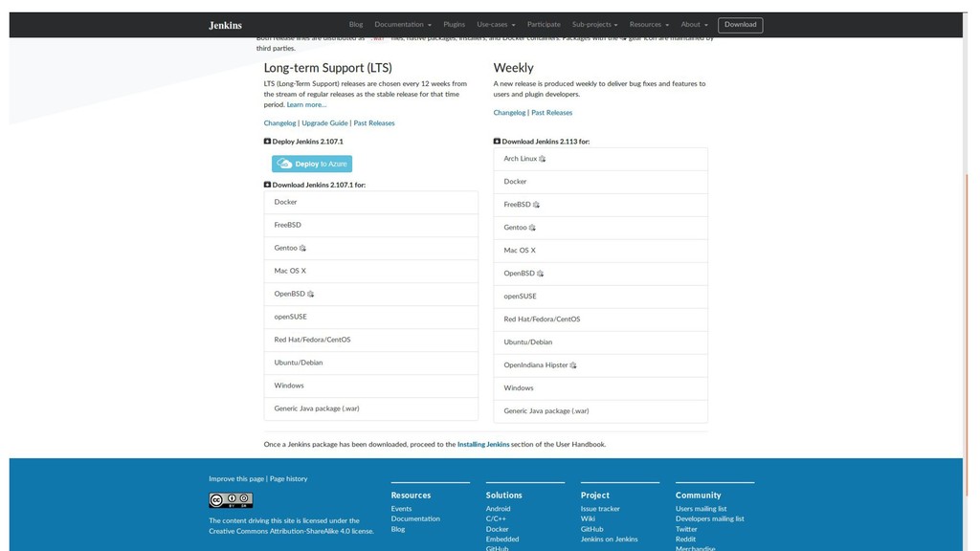
Task: Open Documentation in footer Resources
Action: click(x=415, y=518)
